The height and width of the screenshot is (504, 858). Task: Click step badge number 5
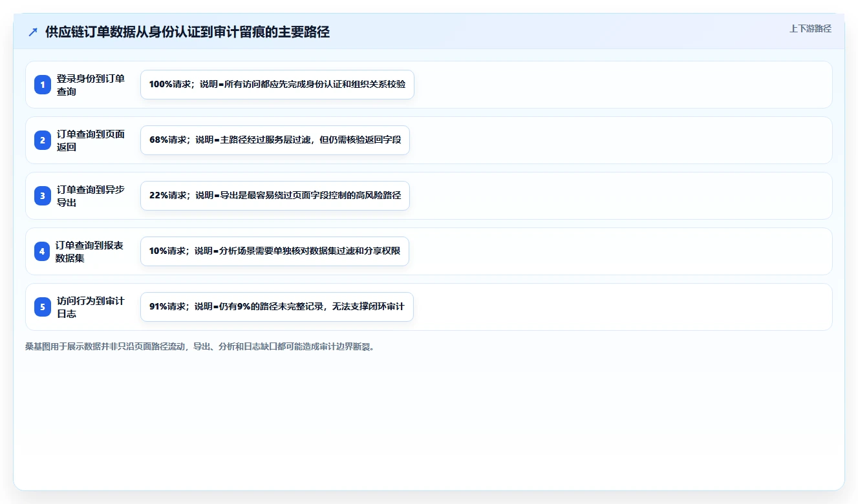point(43,307)
